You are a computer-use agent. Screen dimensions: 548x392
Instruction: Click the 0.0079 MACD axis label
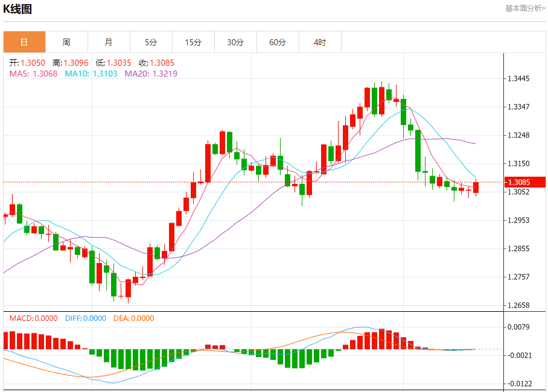518,327
